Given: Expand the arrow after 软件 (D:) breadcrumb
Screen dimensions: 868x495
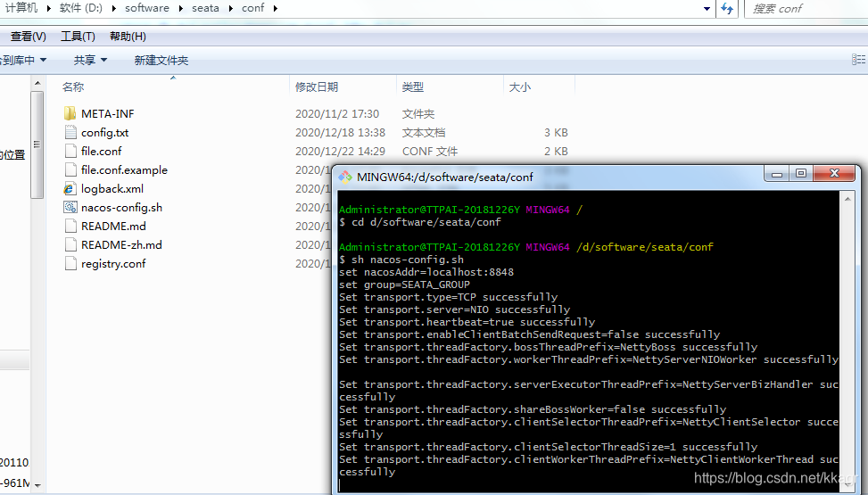Looking at the screenshot, I should 113,8.
